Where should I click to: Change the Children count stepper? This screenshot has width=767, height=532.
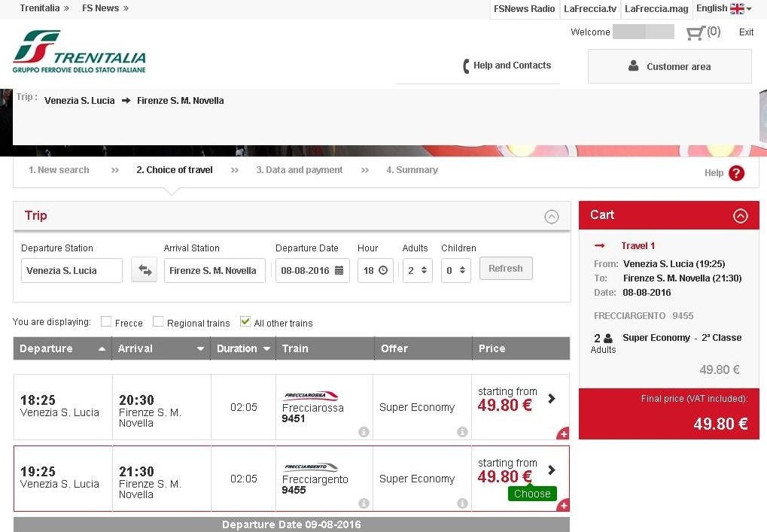tap(462, 270)
